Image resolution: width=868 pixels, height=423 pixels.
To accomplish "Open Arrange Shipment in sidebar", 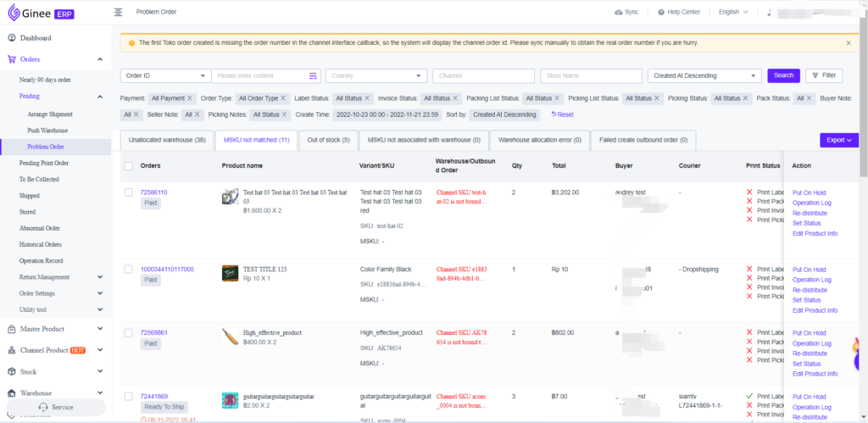I will pyautogui.click(x=50, y=114).
